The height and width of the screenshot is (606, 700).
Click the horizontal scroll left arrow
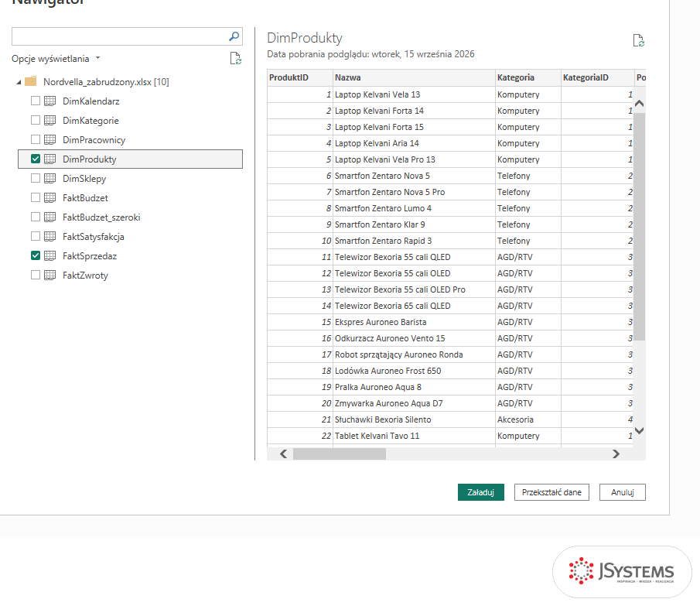284,454
